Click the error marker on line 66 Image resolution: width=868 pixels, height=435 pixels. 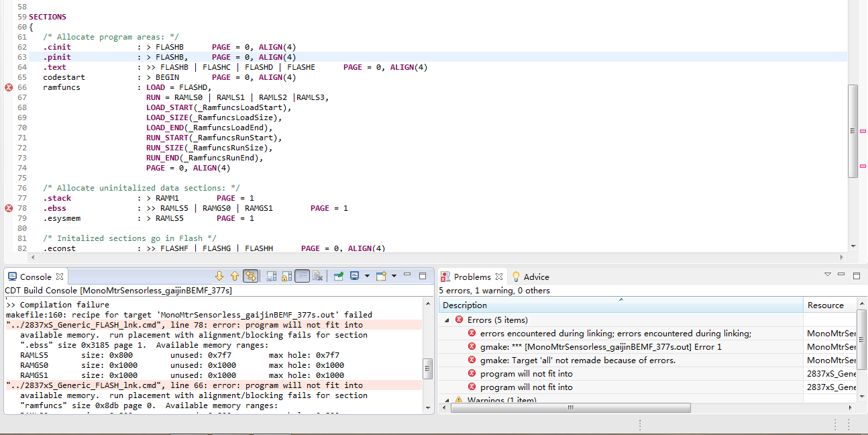tap(9, 87)
